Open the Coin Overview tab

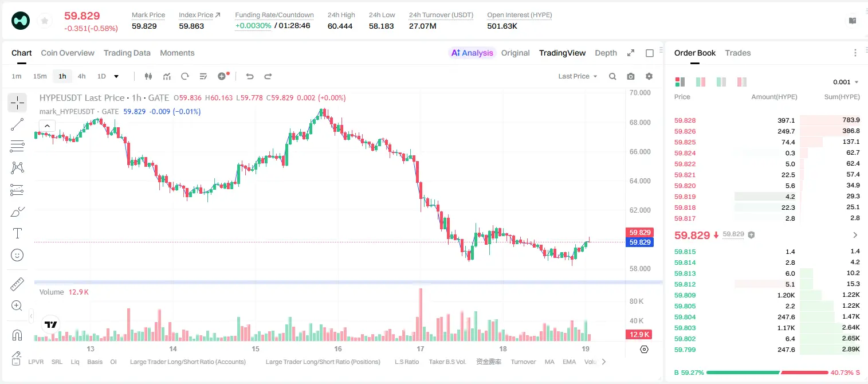(x=68, y=53)
